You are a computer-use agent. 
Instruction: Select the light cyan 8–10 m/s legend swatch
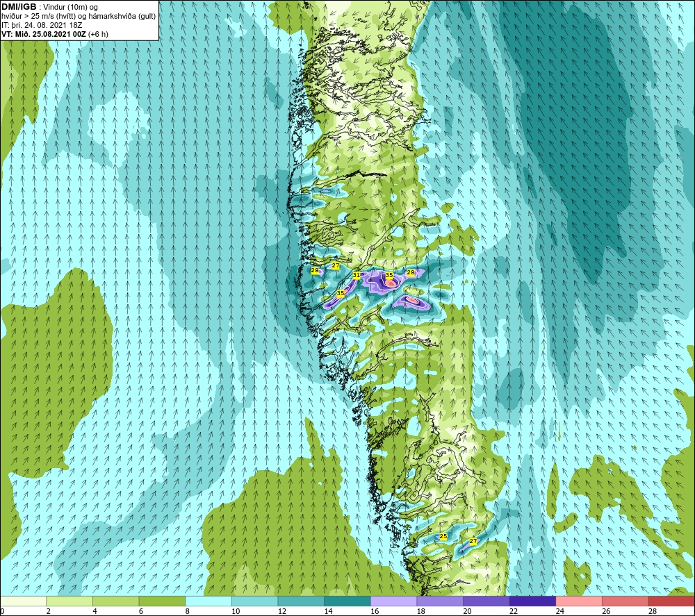tap(208, 601)
